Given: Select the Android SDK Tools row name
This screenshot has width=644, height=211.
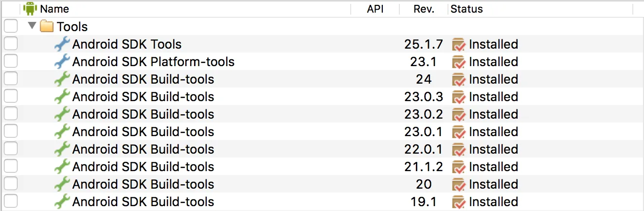Looking at the screenshot, I should click(127, 44).
